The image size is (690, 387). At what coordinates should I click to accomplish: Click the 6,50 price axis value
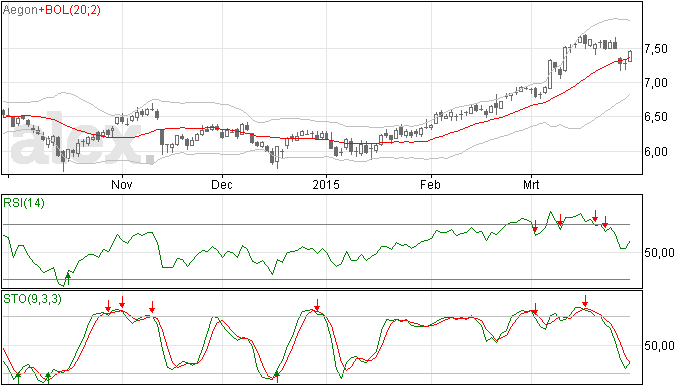coord(656,117)
